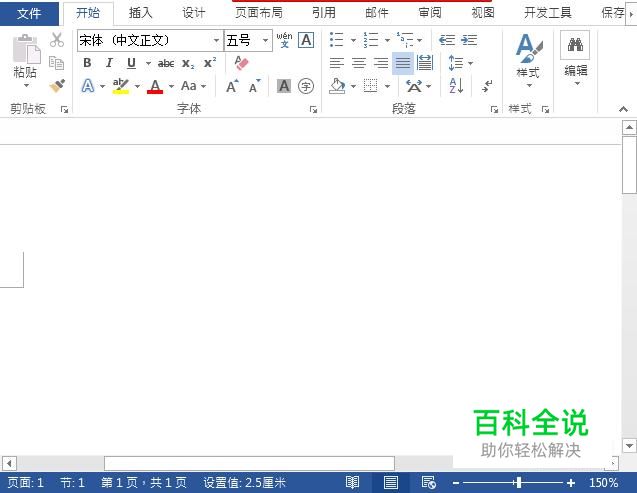Apply yellow text highlight color
This screenshot has height=493, width=637.
pyautogui.click(x=121, y=86)
